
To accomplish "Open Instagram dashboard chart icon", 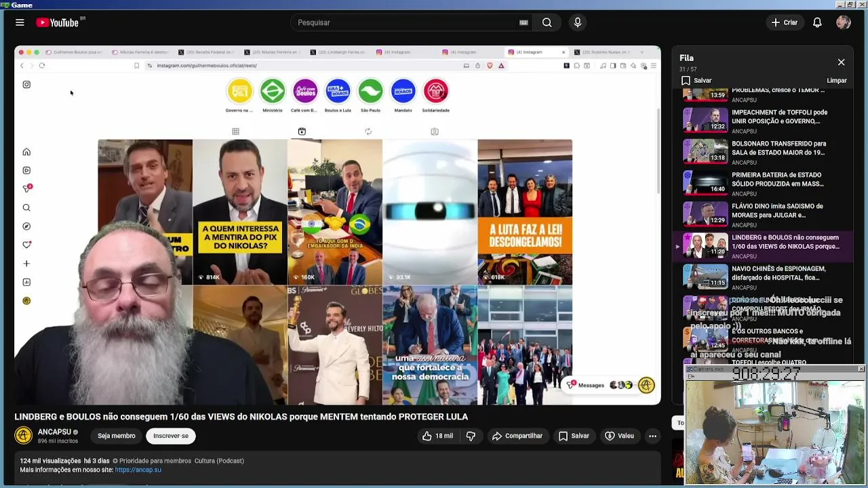I will coord(26,282).
